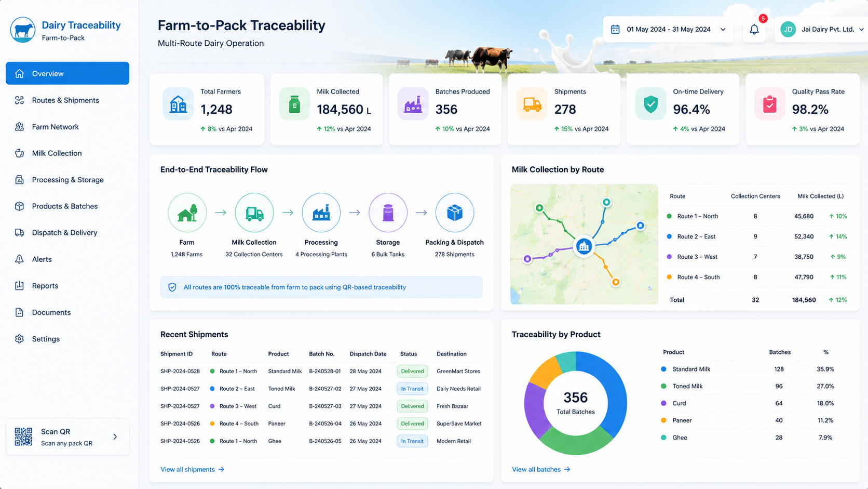Image resolution: width=868 pixels, height=489 pixels.
Task: Open Processing & Storage section
Action: coord(67,180)
